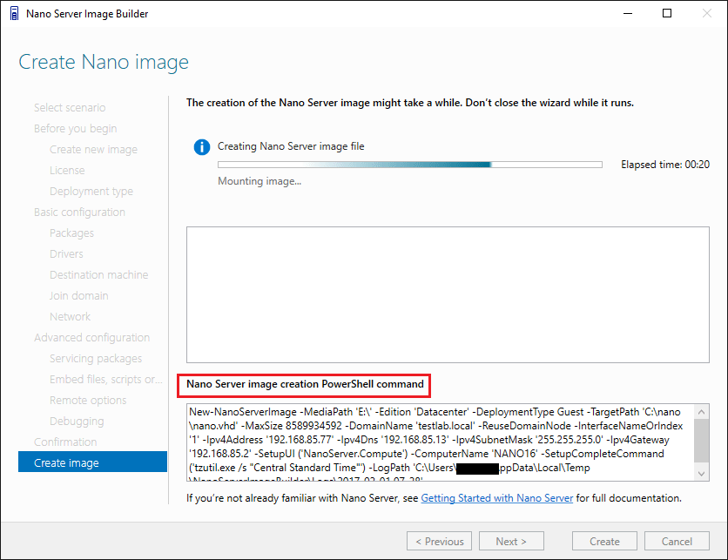This screenshot has width=728, height=560.
Task: Open the Debugging step
Action: pos(77,422)
